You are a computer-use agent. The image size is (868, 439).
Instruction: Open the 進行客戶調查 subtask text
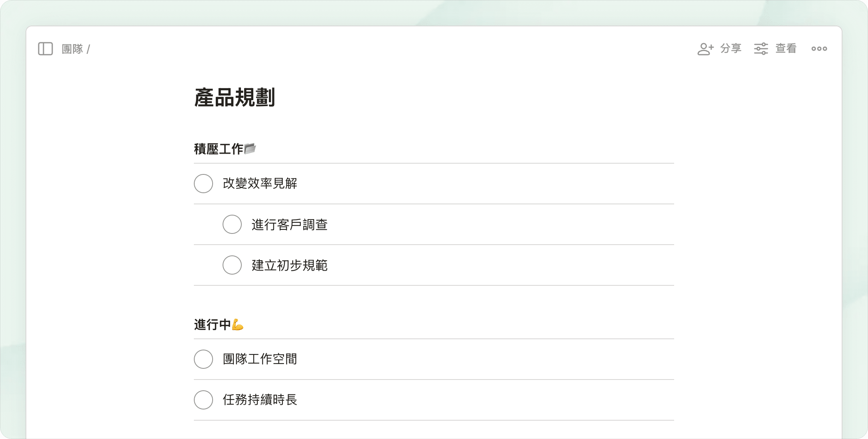[x=289, y=225]
